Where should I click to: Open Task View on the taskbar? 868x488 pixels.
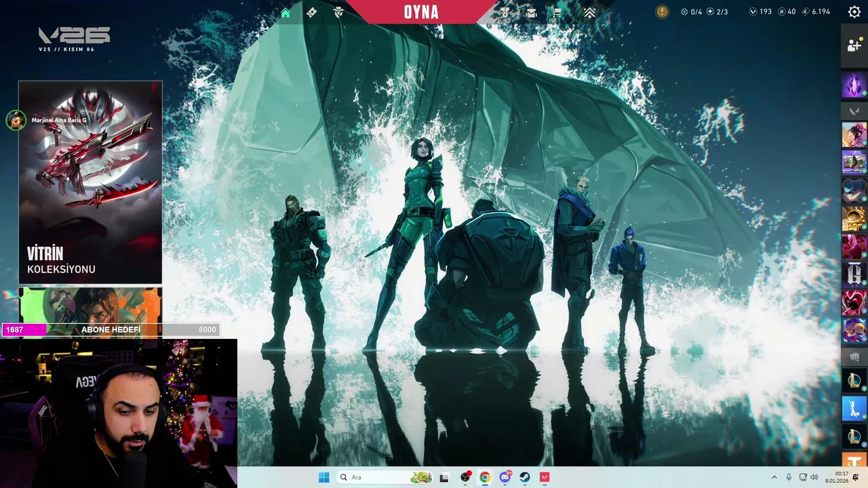(x=444, y=477)
